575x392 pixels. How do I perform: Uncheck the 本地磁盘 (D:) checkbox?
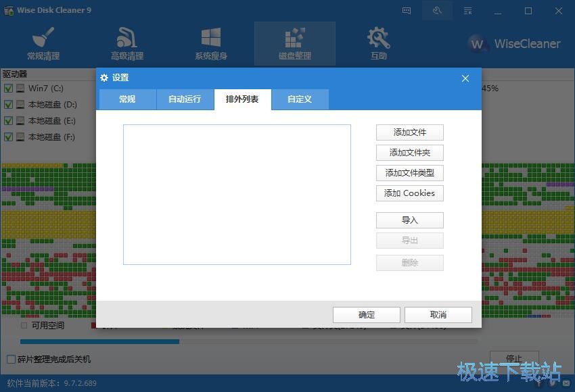pos(8,104)
